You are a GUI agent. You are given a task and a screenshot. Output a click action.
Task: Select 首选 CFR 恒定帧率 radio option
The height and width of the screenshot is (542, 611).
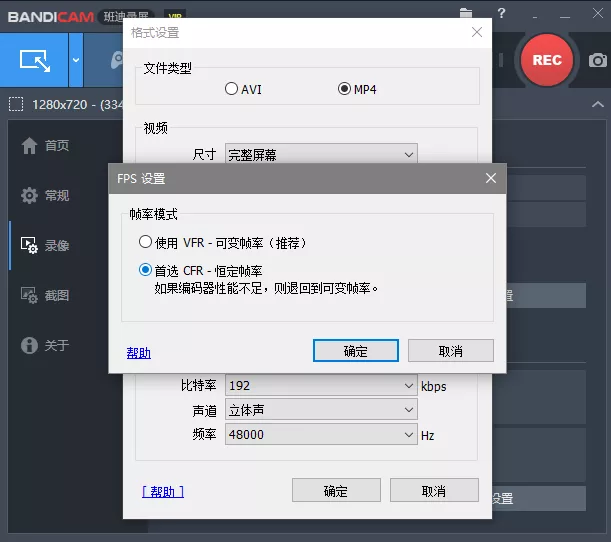(x=145, y=270)
